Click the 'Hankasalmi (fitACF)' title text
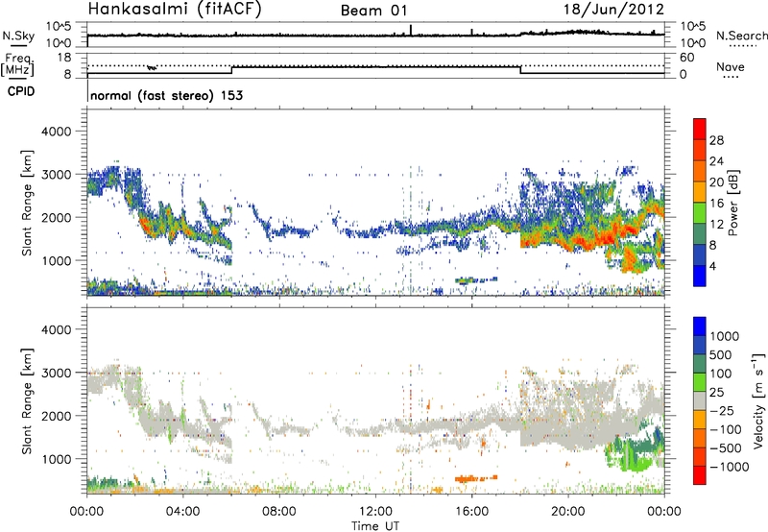 [x=175, y=10]
